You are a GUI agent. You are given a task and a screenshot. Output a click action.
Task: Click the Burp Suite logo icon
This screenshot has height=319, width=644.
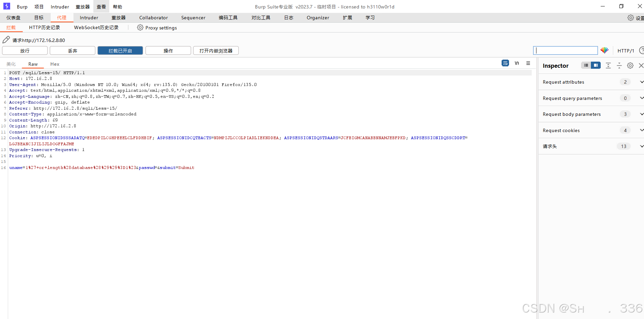click(6, 6)
